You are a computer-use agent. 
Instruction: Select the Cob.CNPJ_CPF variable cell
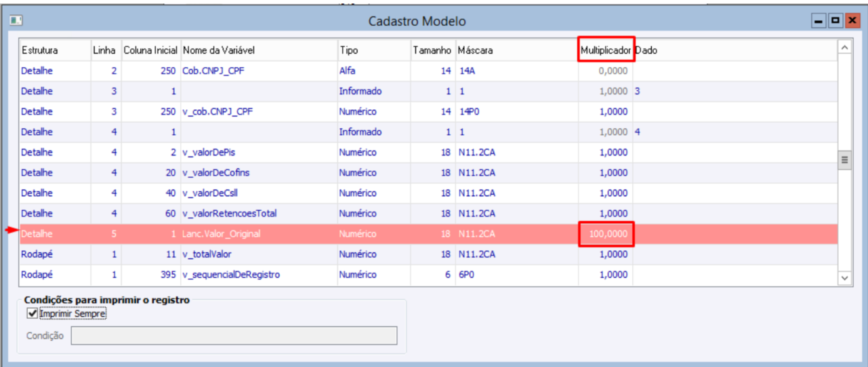(x=259, y=71)
